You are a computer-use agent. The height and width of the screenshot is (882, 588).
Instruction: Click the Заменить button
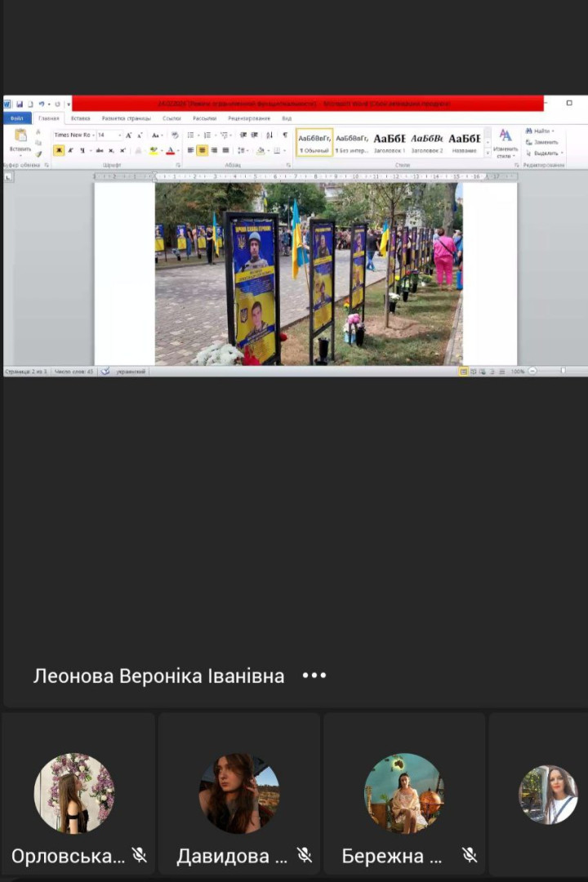point(545,142)
